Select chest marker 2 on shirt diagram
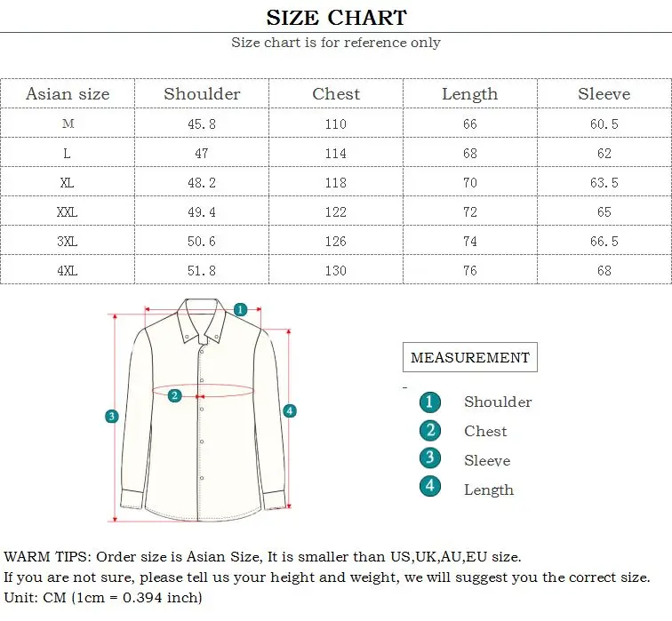Viewport: 672px width, 621px height. (x=174, y=395)
